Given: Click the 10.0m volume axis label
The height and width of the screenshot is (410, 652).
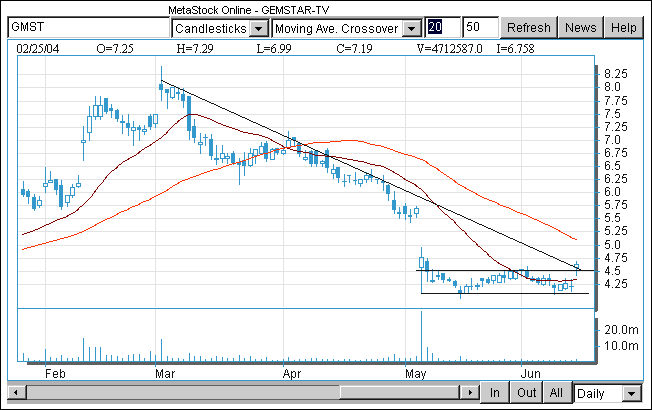Looking at the screenshot, I should [x=621, y=346].
